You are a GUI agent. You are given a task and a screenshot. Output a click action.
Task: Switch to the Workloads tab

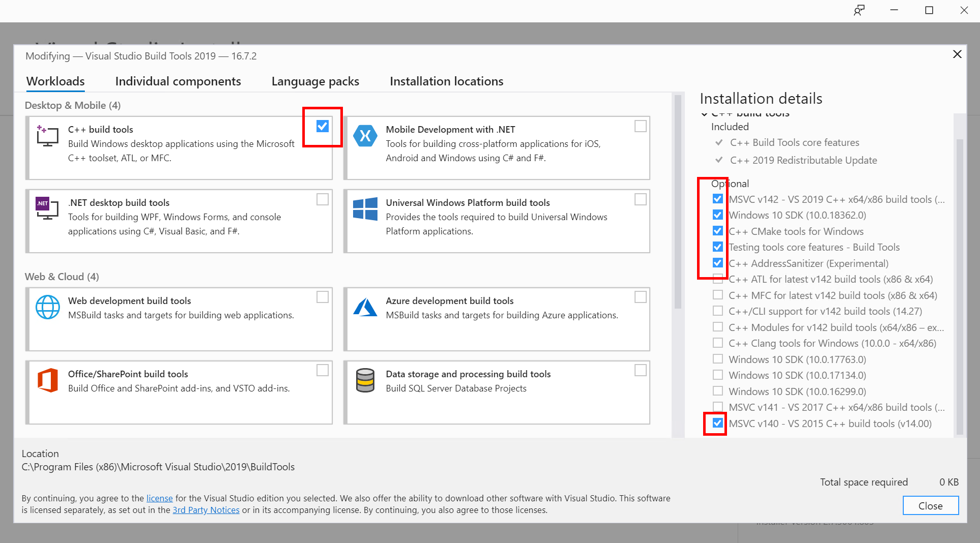pyautogui.click(x=55, y=81)
